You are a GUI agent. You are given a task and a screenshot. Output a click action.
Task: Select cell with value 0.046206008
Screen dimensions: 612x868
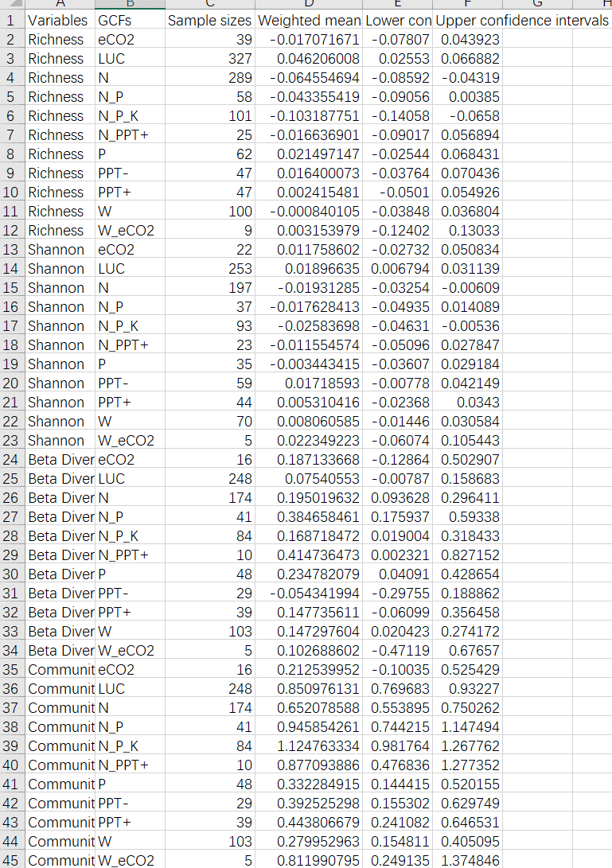[309, 59]
